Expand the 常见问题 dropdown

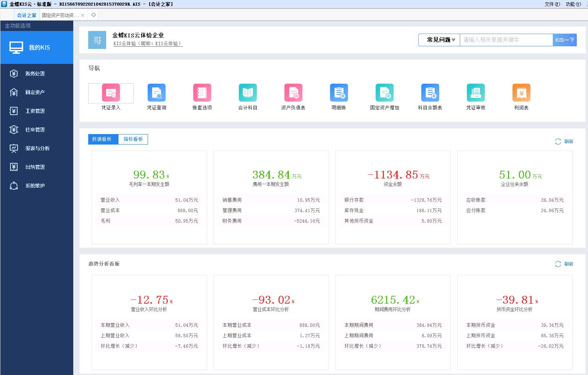click(439, 40)
